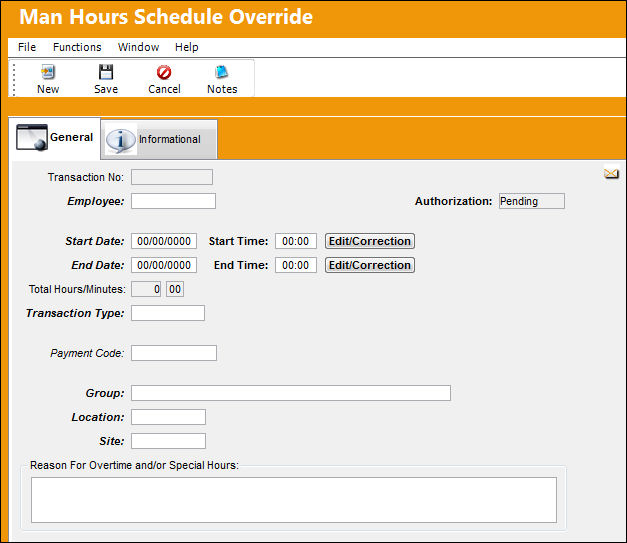Open the Functions menu
Screen dimensions: 627x543
coord(77,47)
